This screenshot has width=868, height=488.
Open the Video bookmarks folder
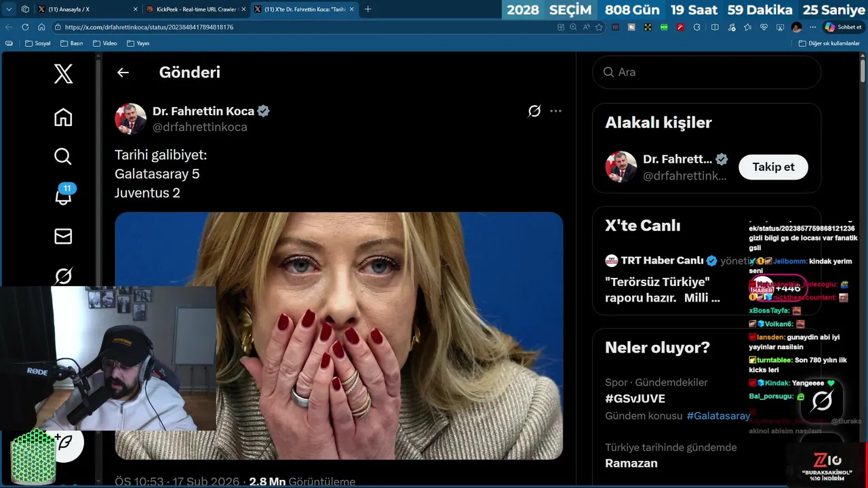105,43
